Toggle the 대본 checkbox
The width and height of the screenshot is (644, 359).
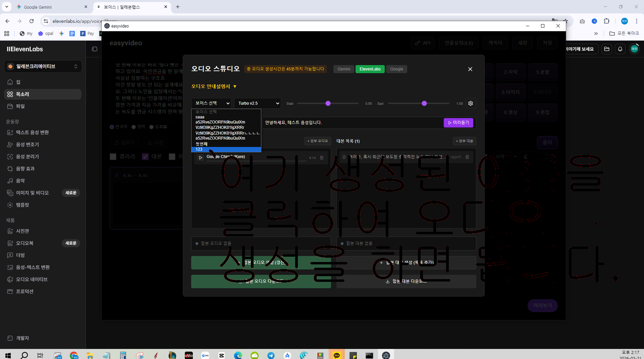point(145,157)
